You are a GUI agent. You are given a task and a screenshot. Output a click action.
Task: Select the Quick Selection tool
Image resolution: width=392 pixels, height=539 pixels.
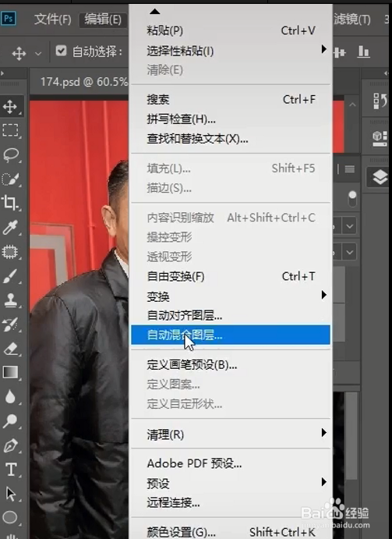pos(10,179)
